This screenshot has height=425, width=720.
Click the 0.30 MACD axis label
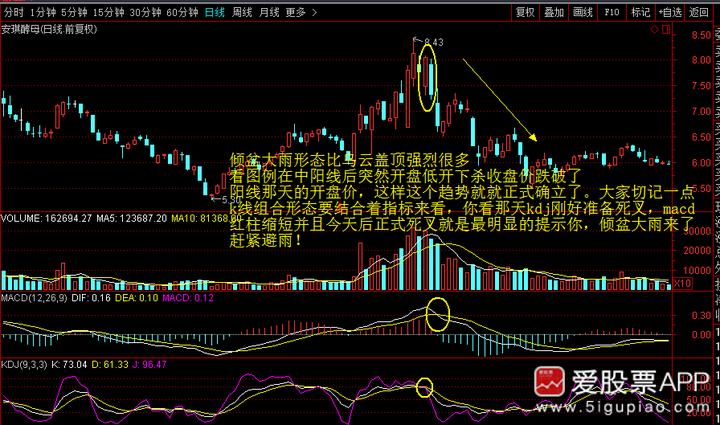click(x=701, y=315)
